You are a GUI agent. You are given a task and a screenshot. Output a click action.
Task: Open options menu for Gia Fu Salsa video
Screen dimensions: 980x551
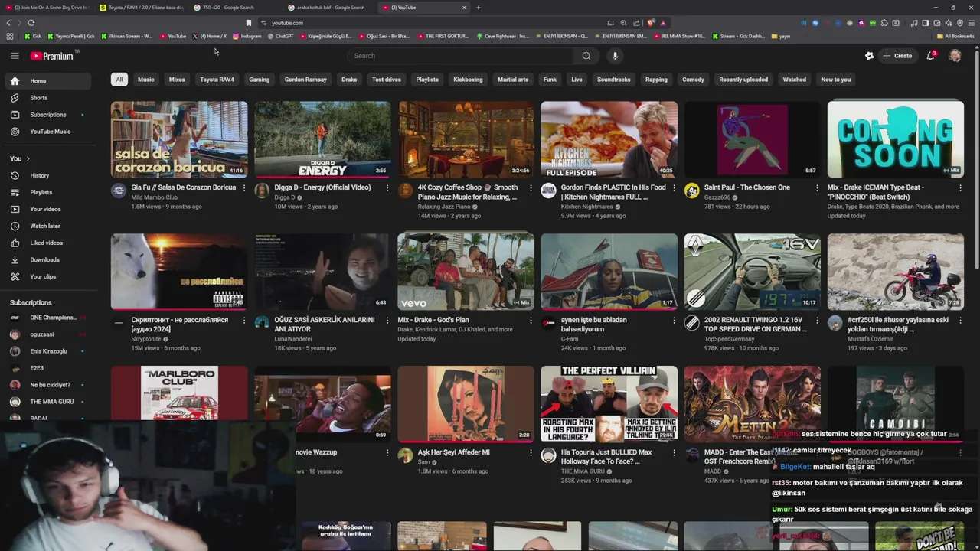pos(243,188)
